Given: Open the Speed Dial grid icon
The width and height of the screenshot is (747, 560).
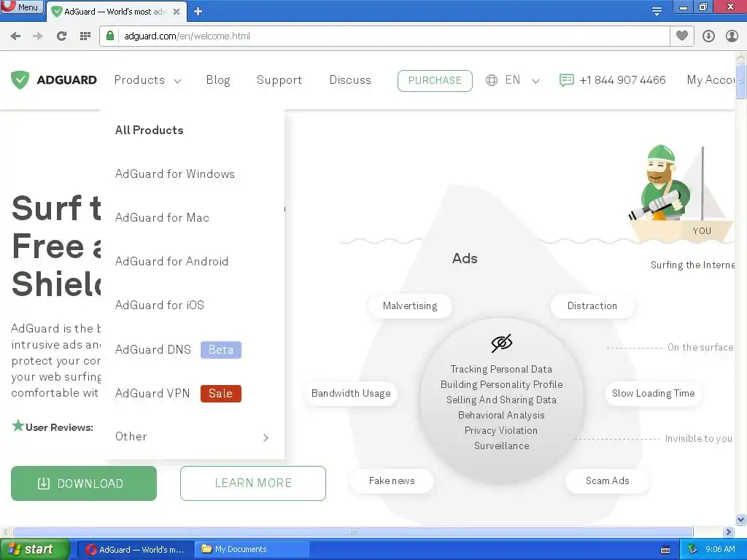Looking at the screenshot, I should 85,36.
